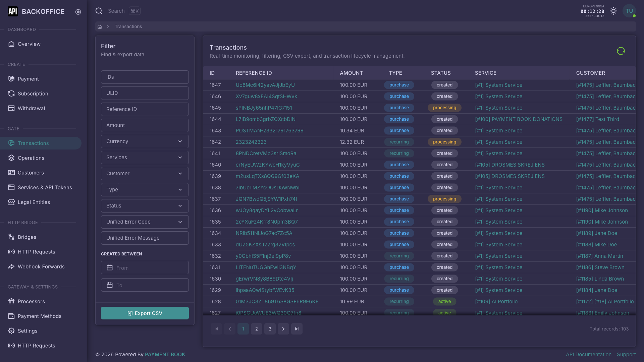Click the Search box in top bar
Image resolution: width=644 pixels, height=362 pixels.
(118, 11)
